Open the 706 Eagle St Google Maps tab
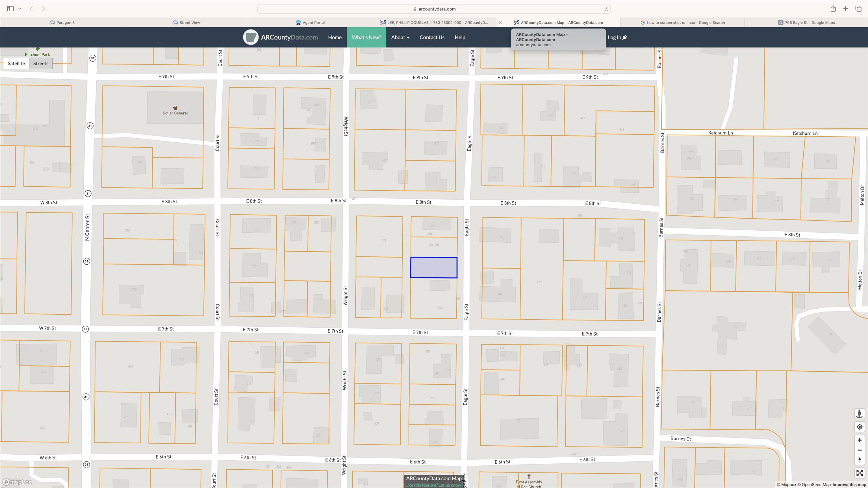This screenshot has height=488, width=868. [x=806, y=23]
